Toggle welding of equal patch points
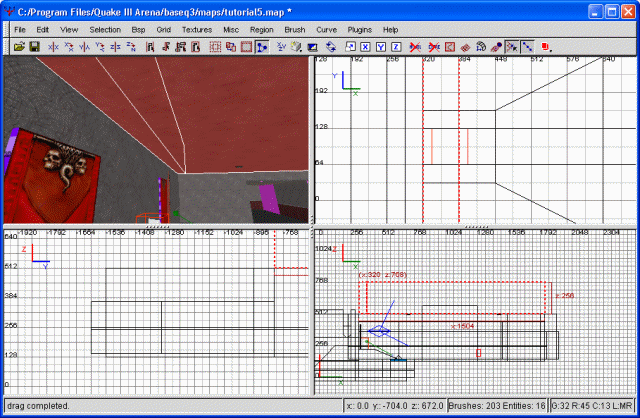The width and height of the screenshot is (640, 418). coord(511,47)
